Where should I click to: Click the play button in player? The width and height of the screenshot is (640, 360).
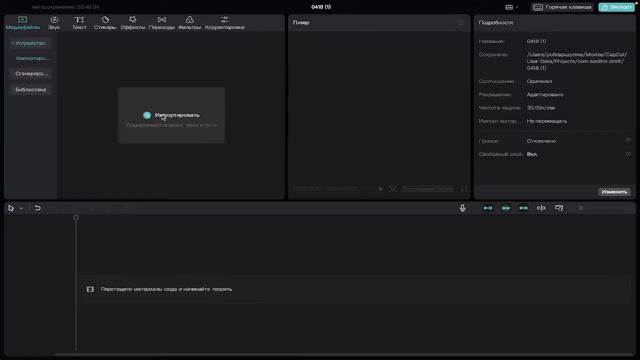pos(381,189)
